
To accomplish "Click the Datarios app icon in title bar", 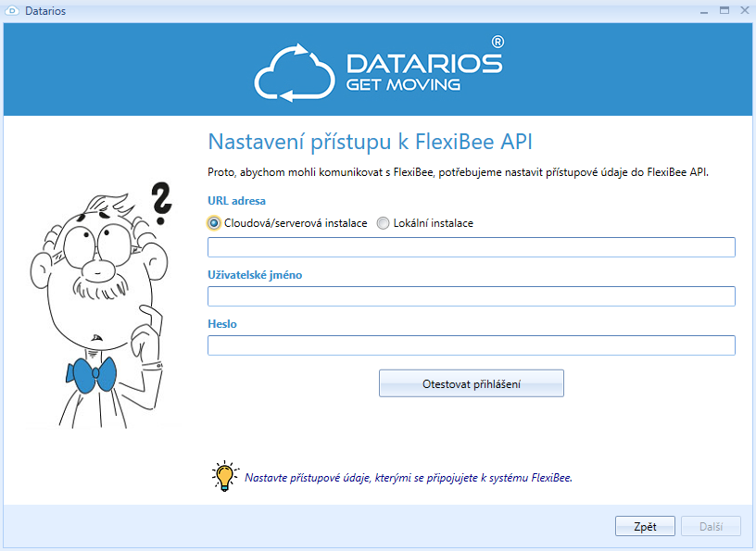I will [13, 11].
